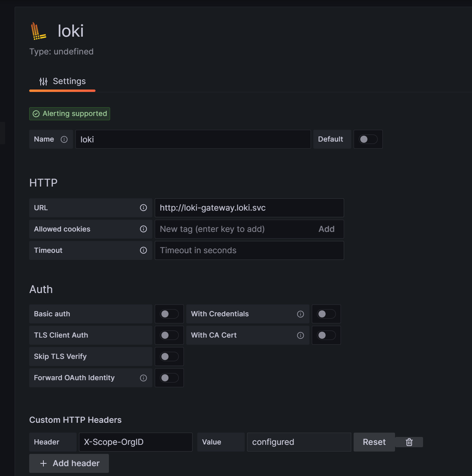Click Add header button
The height and width of the screenshot is (476, 472).
tap(69, 463)
